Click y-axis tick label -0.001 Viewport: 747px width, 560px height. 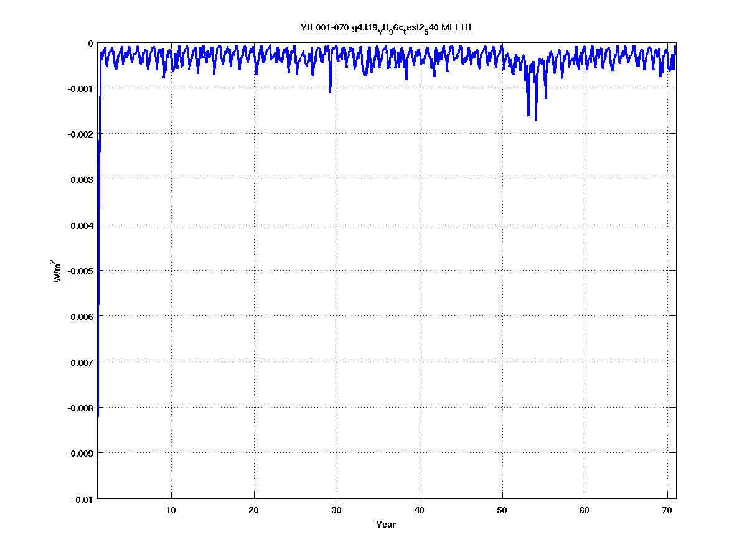click(81, 89)
